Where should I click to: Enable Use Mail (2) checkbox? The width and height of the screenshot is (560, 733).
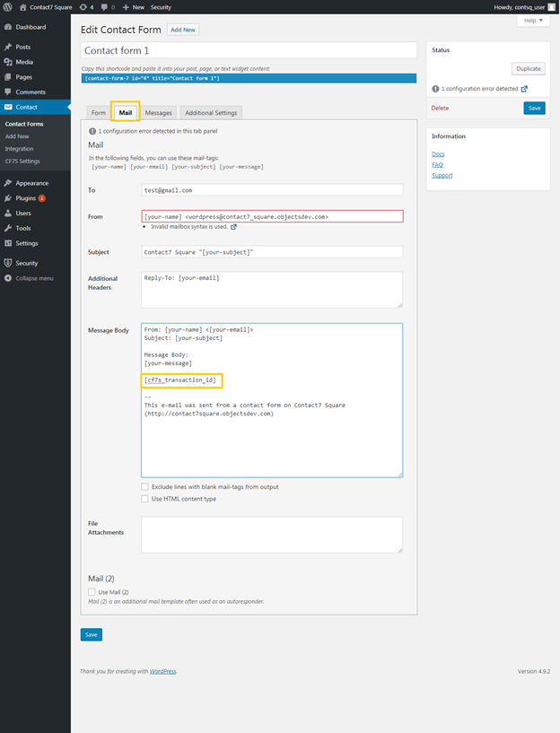point(92,592)
